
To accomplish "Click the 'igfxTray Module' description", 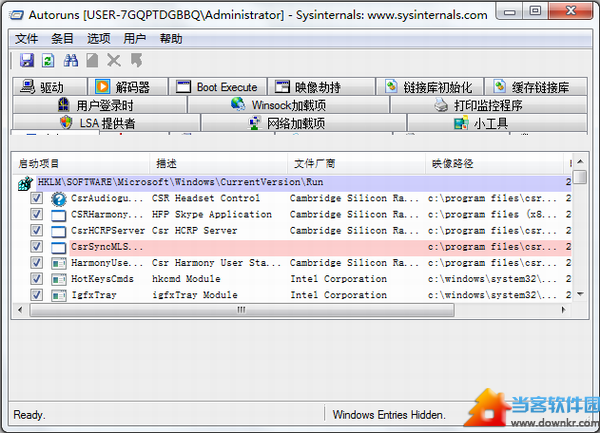I will point(195,295).
